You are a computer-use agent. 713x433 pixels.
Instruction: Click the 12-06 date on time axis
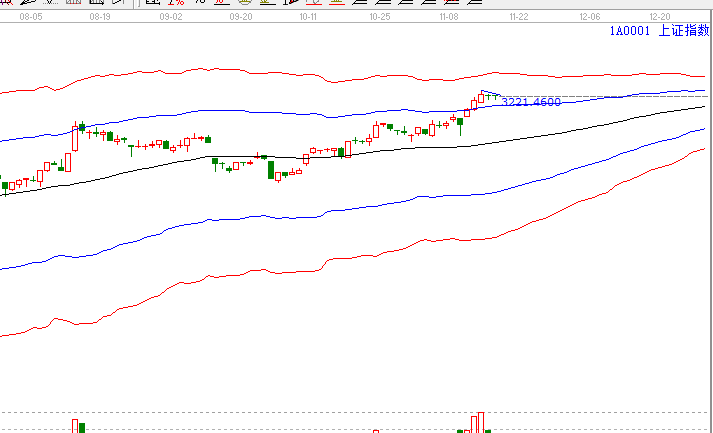[x=589, y=17]
